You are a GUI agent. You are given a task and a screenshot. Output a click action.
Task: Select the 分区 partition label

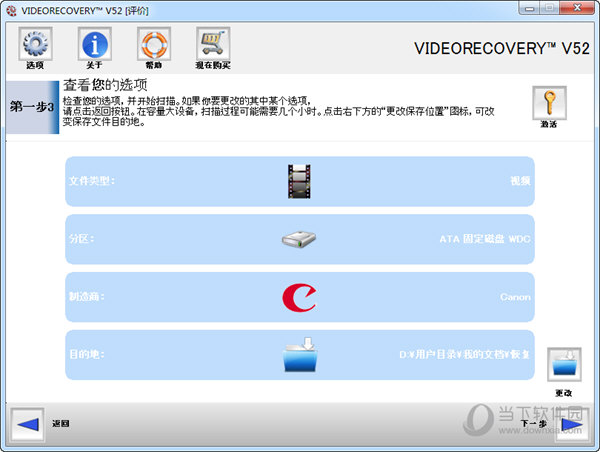tap(82, 239)
